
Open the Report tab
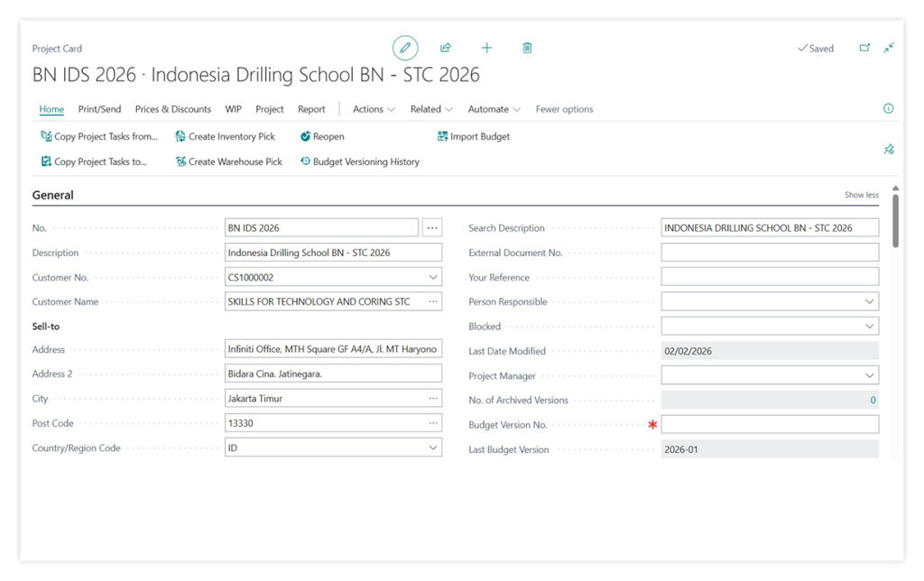point(311,109)
